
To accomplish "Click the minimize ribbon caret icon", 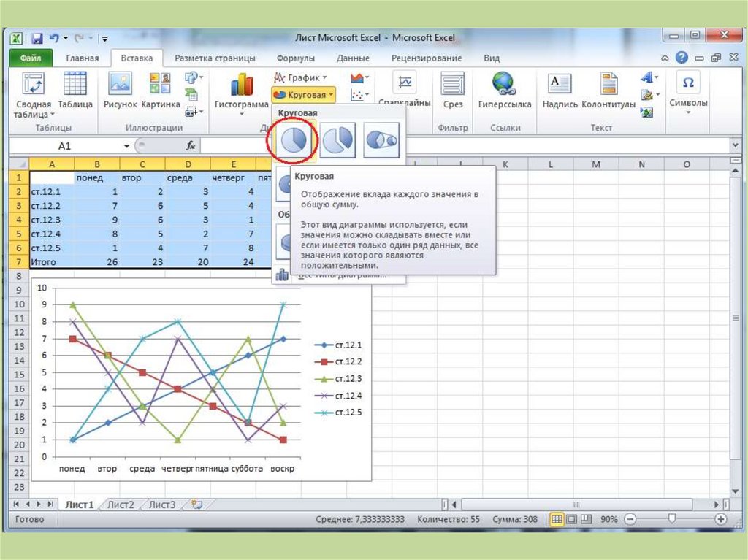I will pyautogui.click(x=665, y=58).
